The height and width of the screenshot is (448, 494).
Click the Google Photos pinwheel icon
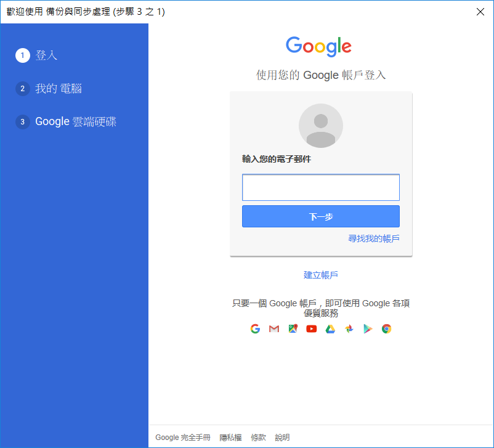point(349,329)
